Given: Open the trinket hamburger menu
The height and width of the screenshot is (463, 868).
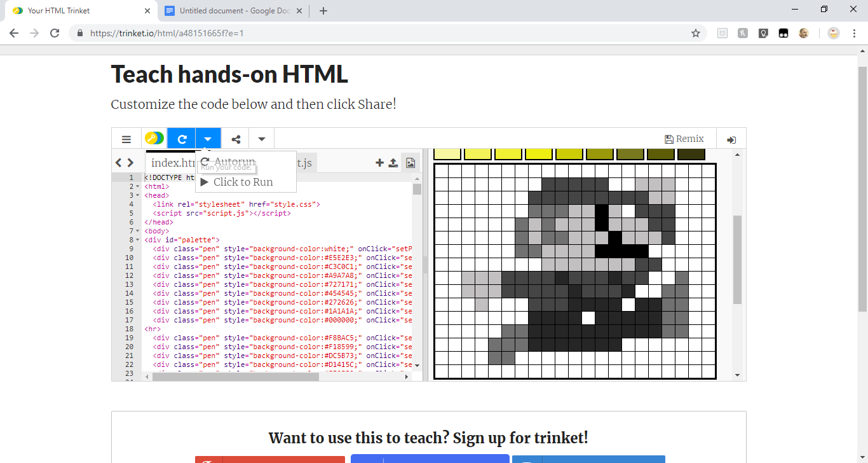Looking at the screenshot, I should tap(126, 139).
